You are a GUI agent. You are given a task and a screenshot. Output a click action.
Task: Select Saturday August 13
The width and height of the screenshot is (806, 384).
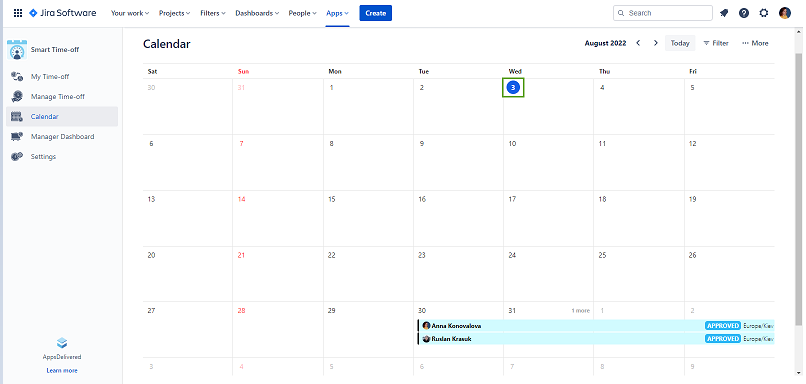point(188,218)
